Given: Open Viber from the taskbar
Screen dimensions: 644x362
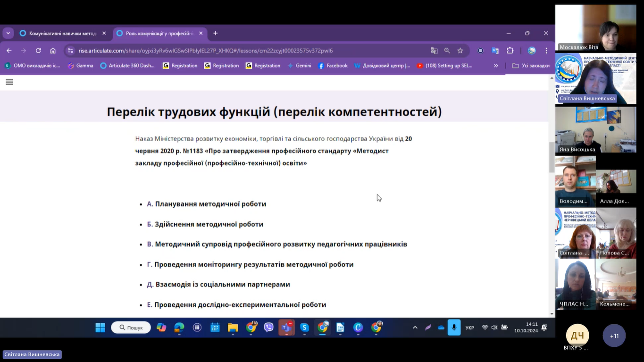Looking at the screenshot, I should pos(268,328).
